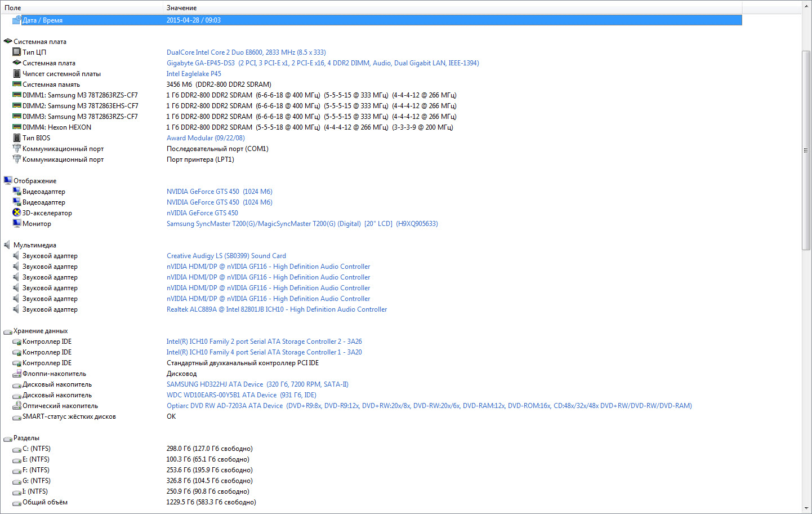Select the DIMM3: Samsung M3 78T2863RZS-CF7 row
The image size is (812, 514).
(x=371, y=117)
